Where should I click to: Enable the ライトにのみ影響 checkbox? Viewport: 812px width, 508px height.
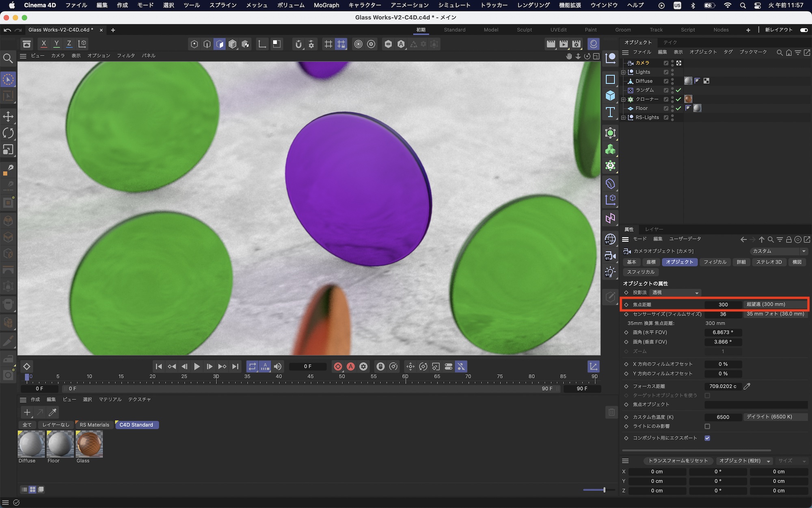[x=707, y=426]
